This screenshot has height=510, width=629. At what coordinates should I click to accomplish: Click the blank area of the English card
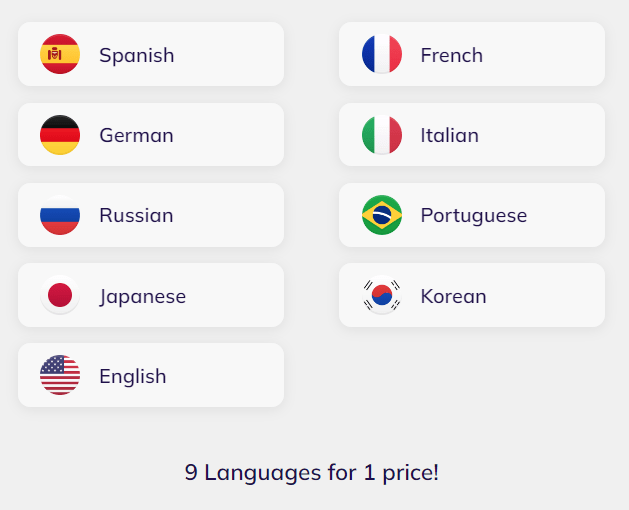point(228,376)
